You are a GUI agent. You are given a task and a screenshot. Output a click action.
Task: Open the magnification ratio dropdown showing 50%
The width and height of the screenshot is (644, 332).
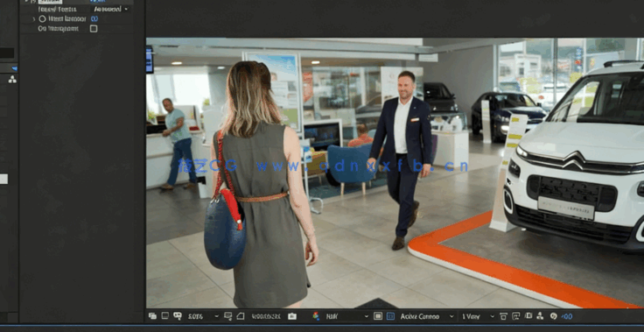point(203,316)
